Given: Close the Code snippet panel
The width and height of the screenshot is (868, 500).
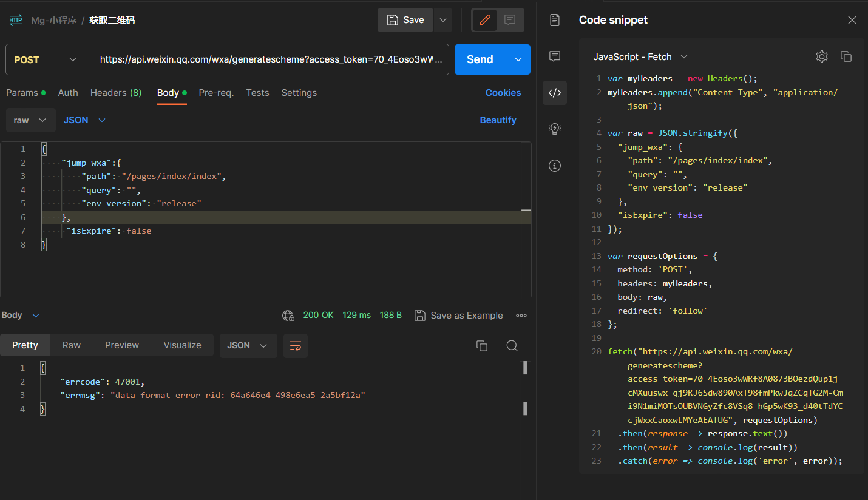Looking at the screenshot, I should [852, 20].
